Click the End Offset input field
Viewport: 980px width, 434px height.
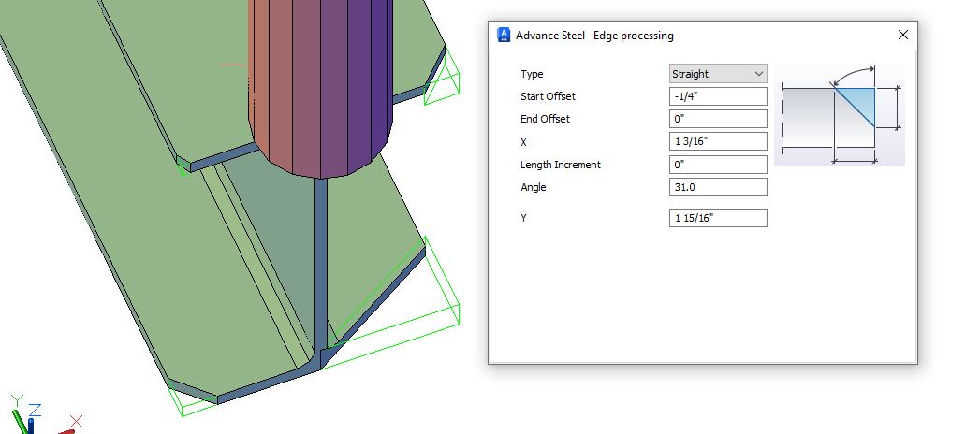[x=718, y=119]
